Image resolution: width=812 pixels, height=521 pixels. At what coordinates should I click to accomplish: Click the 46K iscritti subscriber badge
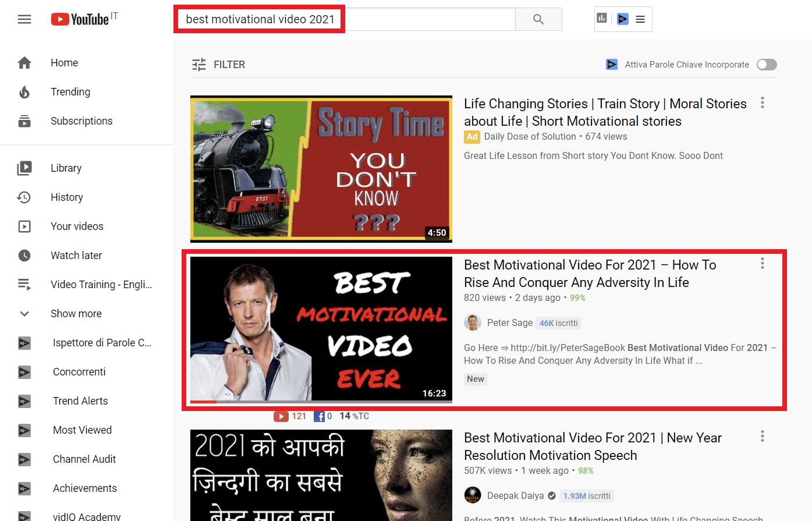point(558,323)
